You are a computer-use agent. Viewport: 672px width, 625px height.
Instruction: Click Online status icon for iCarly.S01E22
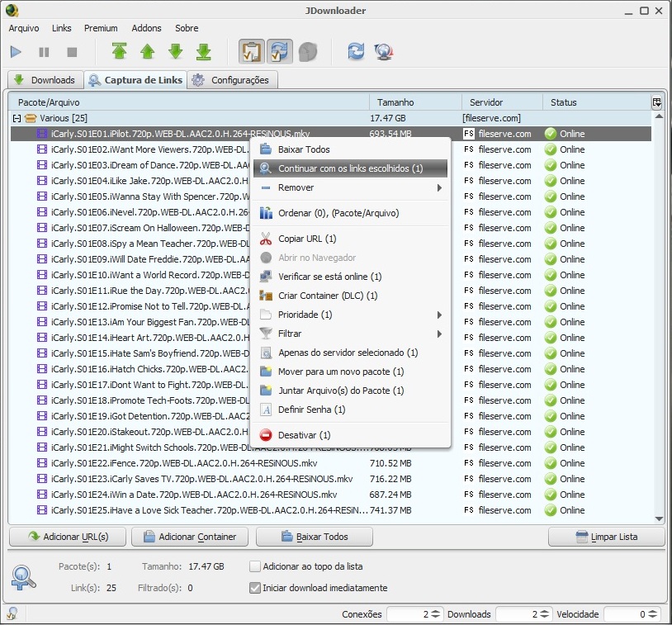click(x=551, y=463)
